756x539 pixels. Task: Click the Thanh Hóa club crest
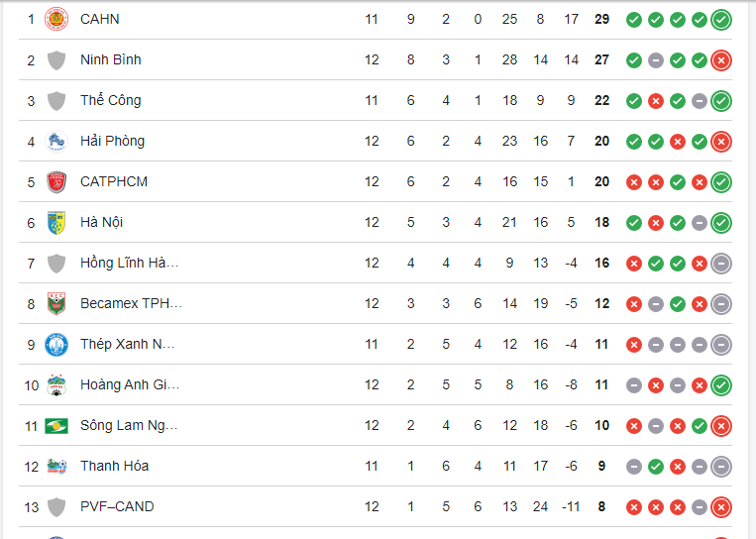(56, 466)
